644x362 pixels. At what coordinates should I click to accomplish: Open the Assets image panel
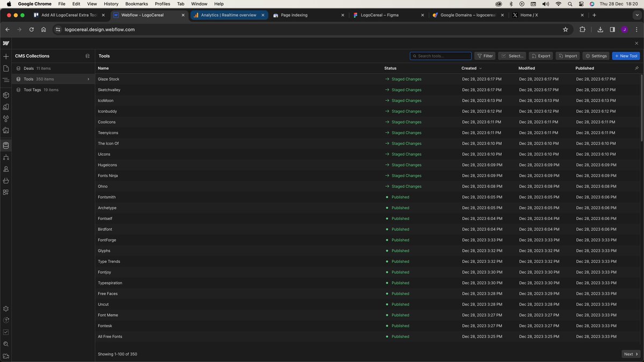[6, 130]
